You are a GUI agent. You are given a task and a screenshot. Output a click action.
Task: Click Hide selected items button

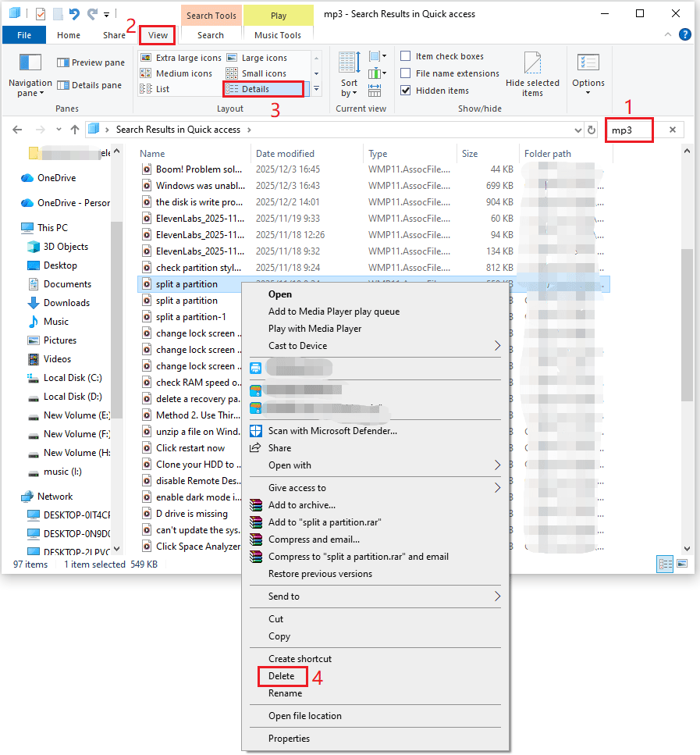pos(532,74)
